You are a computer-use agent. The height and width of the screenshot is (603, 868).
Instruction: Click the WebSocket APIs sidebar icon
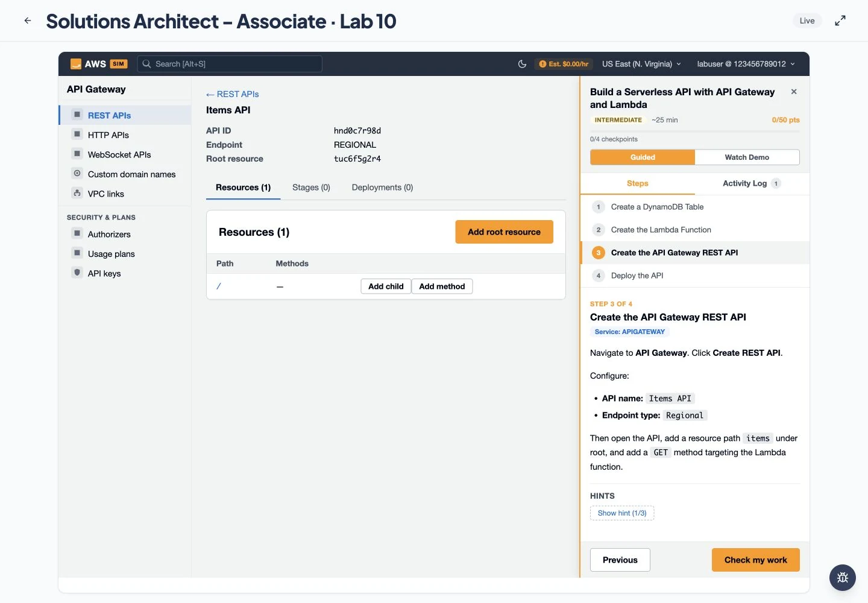click(77, 154)
